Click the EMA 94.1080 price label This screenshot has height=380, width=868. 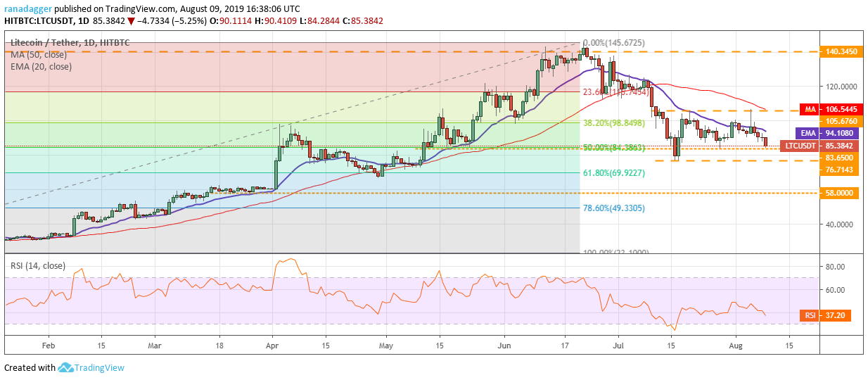click(827, 132)
